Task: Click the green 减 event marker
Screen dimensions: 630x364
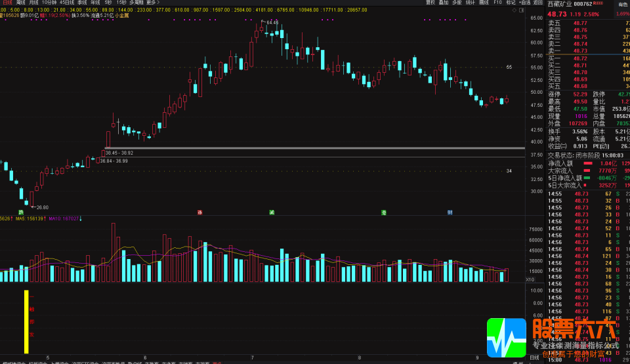Action: click(x=272, y=212)
